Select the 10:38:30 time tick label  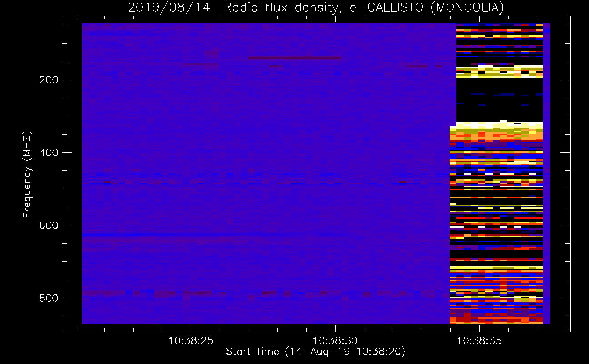pyautogui.click(x=335, y=341)
